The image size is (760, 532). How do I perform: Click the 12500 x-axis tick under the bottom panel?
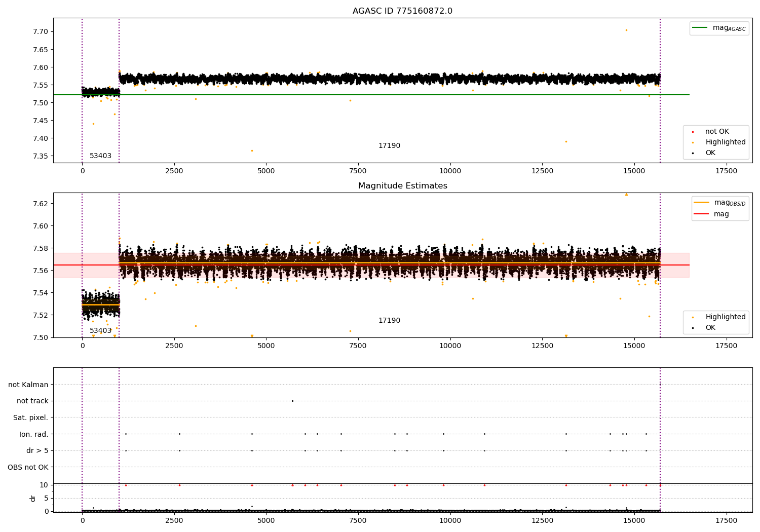pyautogui.click(x=542, y=521)
